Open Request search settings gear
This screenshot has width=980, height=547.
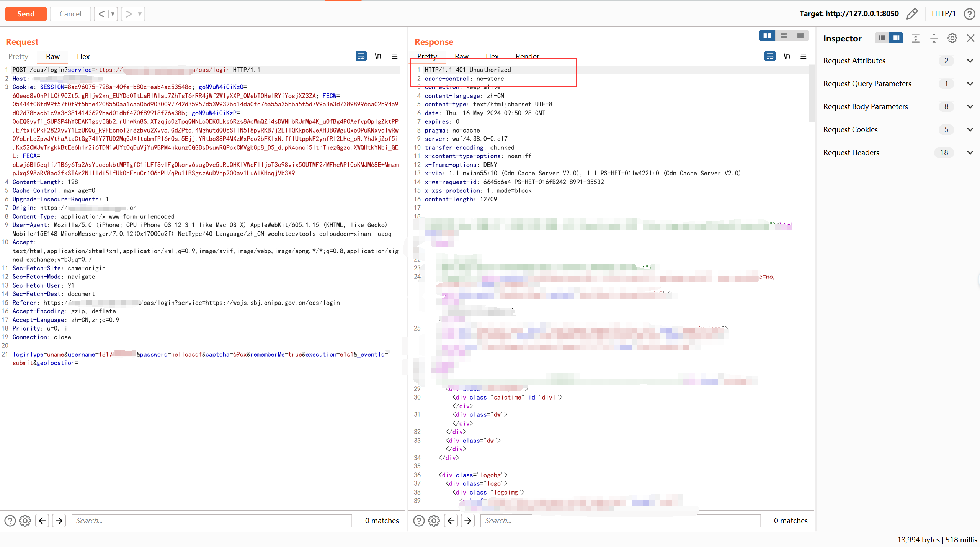(x=25, y=521)
